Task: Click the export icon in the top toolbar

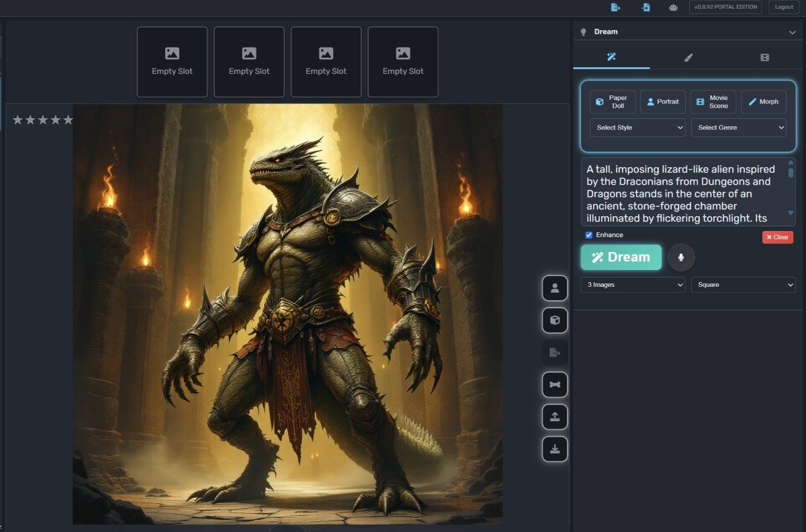Action: 615,7
